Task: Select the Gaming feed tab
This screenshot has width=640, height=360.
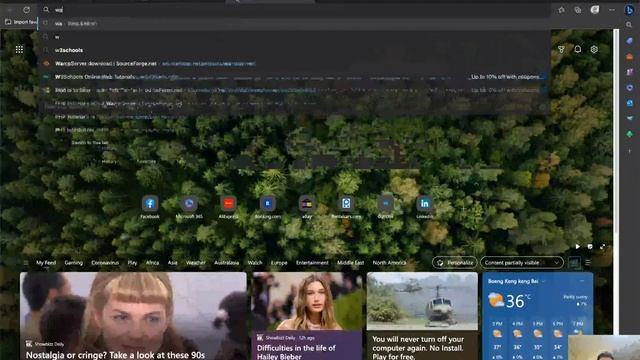Action: [x=73, y=263]
